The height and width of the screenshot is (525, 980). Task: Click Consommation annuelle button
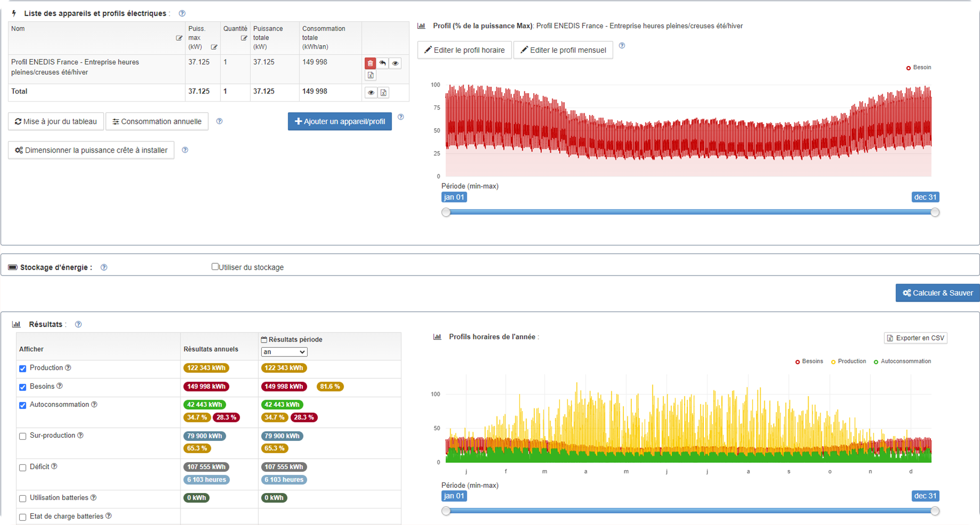(x=157, y=121)
